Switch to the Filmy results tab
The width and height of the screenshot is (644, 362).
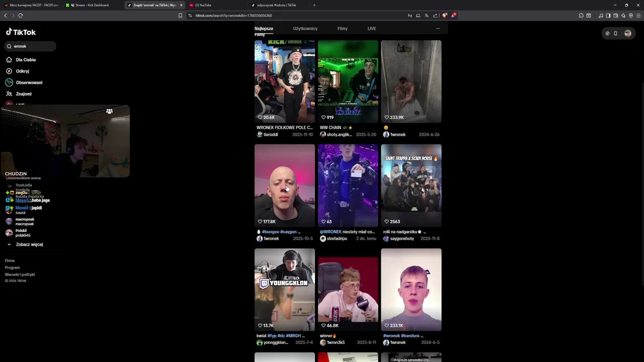(343, 29)
